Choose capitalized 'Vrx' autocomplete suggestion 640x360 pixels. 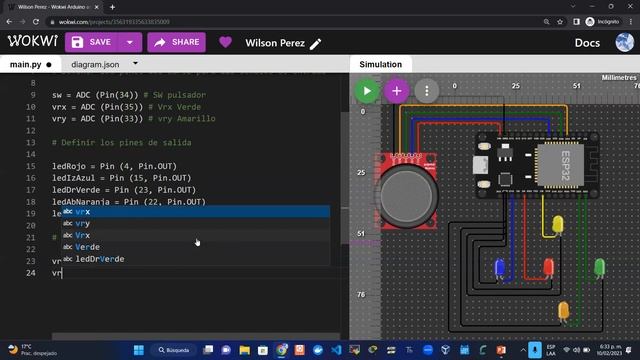196,235
